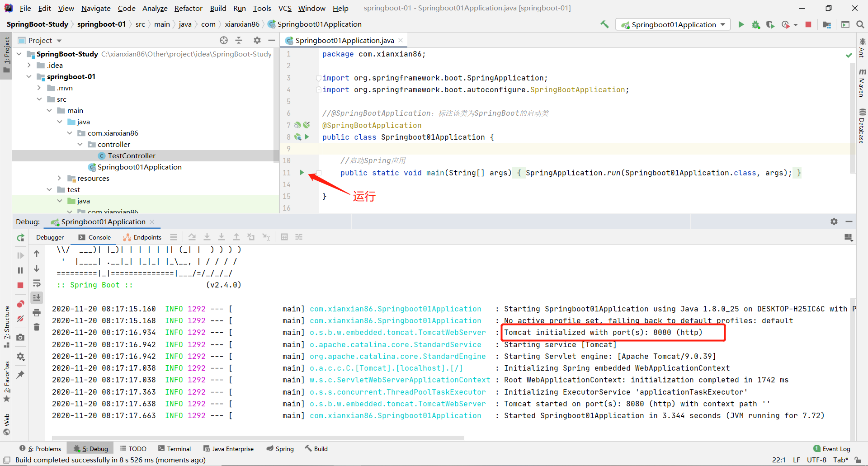The height and width of the screenshot is (466, 868).
Task: Open the Database side panel
Action: (x=862, y=126)
